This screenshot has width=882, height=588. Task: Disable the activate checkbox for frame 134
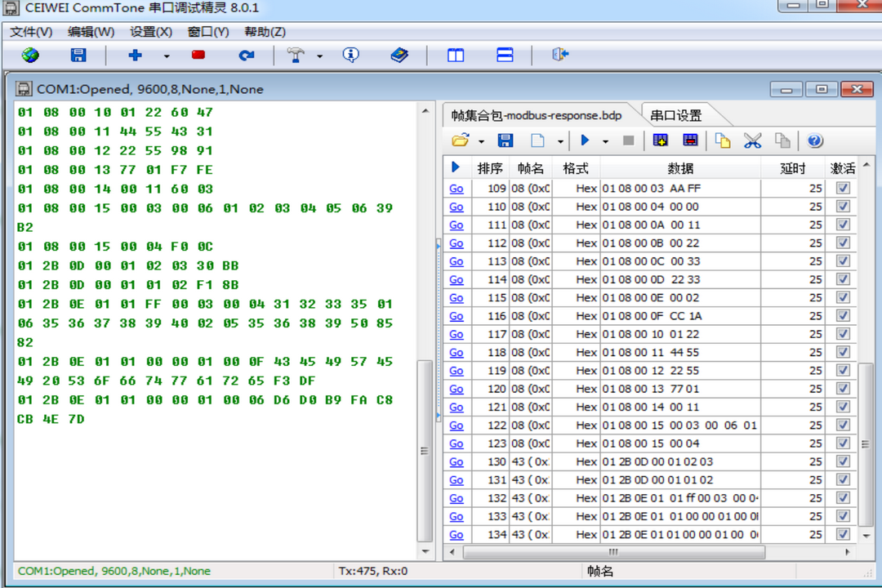coord(843,534)
